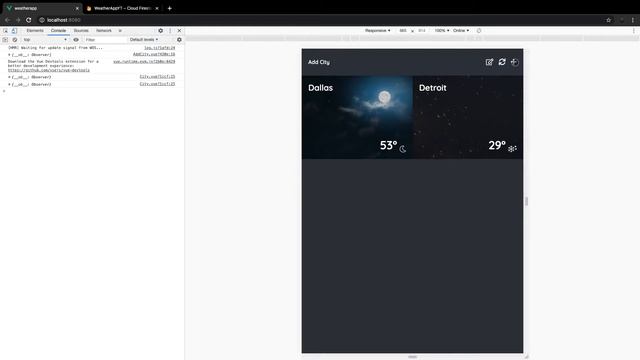Click the viewport height field
The width and height of the screenshot is (640, 360).
(x=422, y=31)
